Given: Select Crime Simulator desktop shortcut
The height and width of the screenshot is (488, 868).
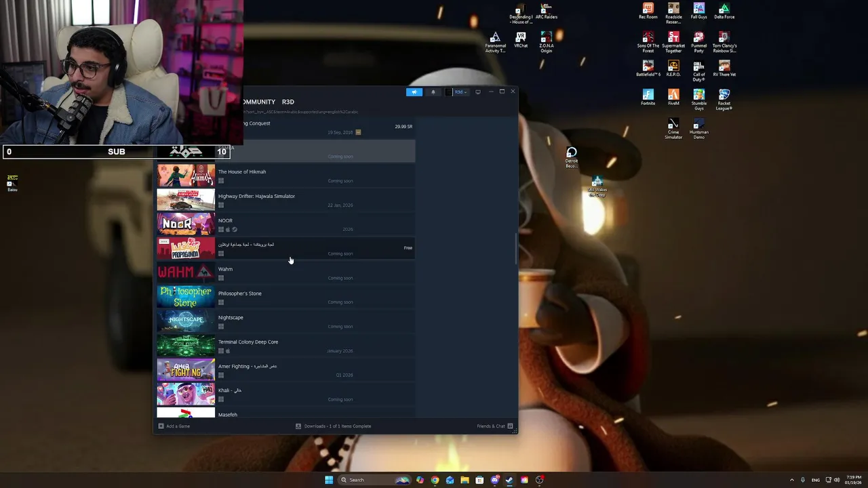Looking at the screenshot, I should point(673,129).
